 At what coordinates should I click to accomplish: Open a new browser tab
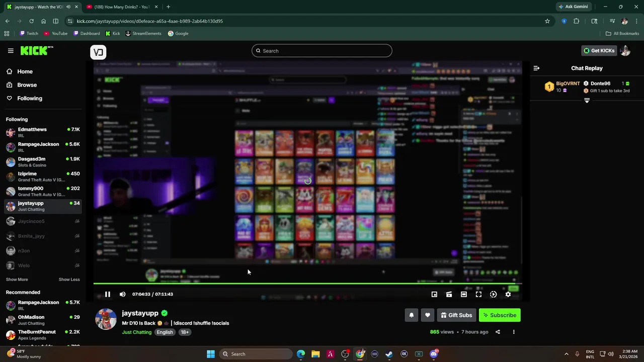point(168,7)
